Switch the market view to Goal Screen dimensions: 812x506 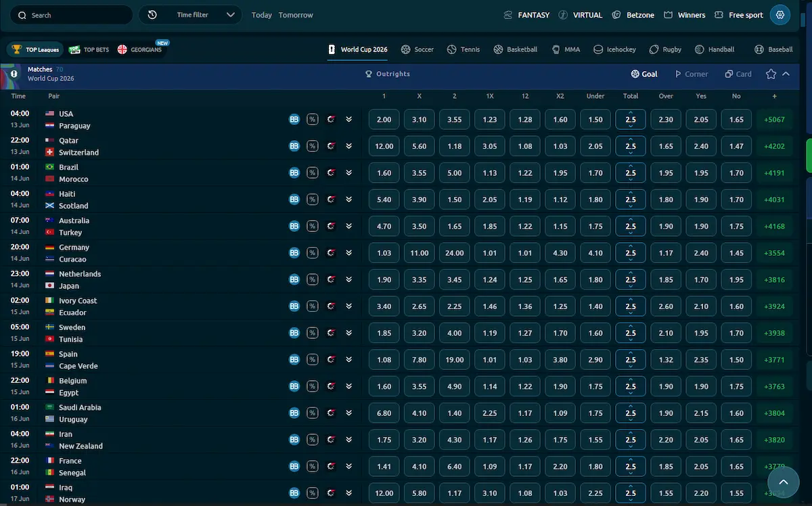click(x=644, y=74)
